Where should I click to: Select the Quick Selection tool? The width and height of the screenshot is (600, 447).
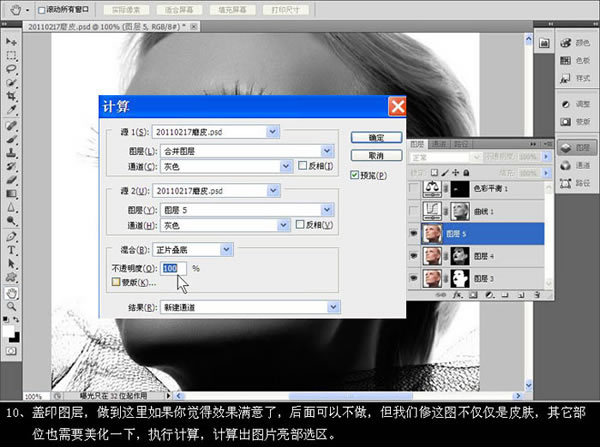point(11,83)
